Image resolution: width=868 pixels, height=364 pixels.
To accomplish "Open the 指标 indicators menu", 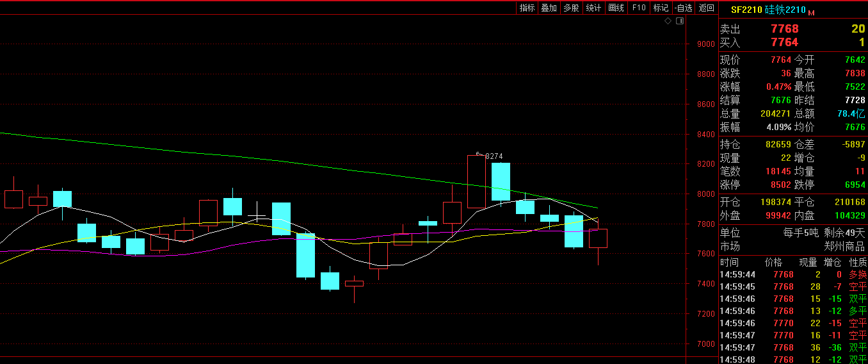I will pos(527,8).
